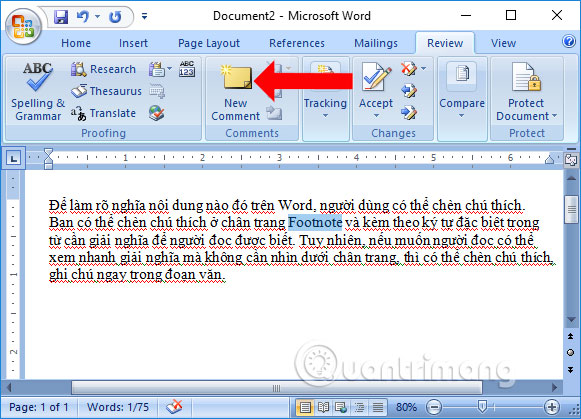Click Page: 1 of 1 status
581x419 pixels.
39,407
